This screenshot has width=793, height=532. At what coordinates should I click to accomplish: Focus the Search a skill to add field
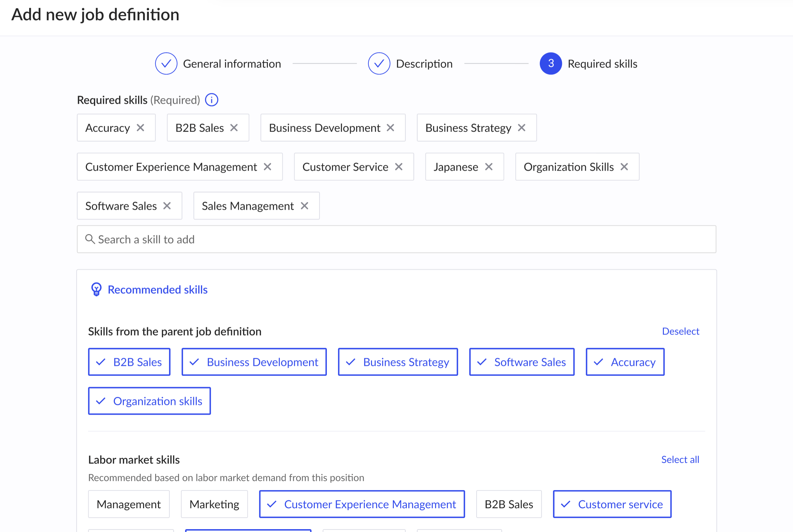396,239
